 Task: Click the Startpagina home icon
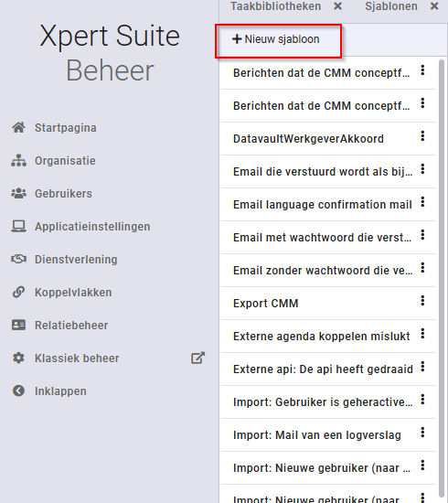coord(18,127)
